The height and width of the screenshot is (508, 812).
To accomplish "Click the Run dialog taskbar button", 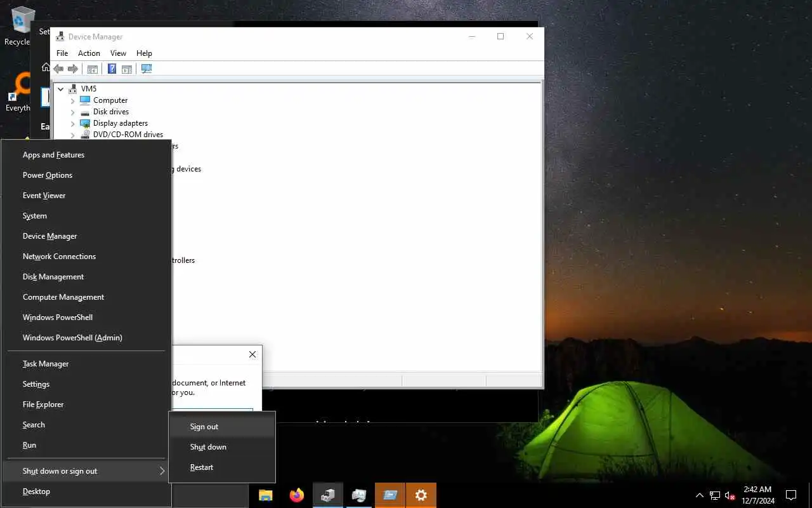I will (x=390, y=495).
